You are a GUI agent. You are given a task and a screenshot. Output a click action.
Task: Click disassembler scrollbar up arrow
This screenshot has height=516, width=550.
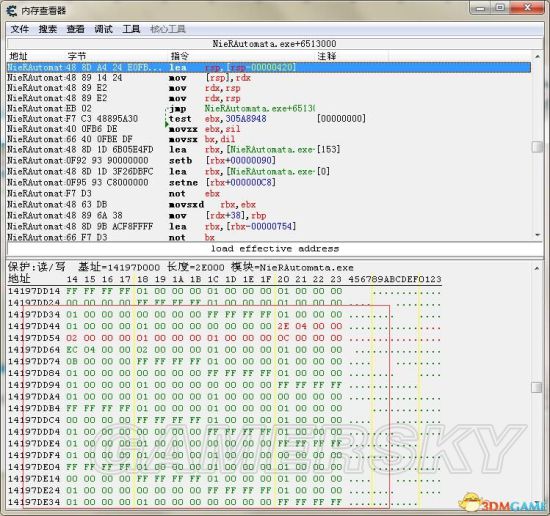537,56
